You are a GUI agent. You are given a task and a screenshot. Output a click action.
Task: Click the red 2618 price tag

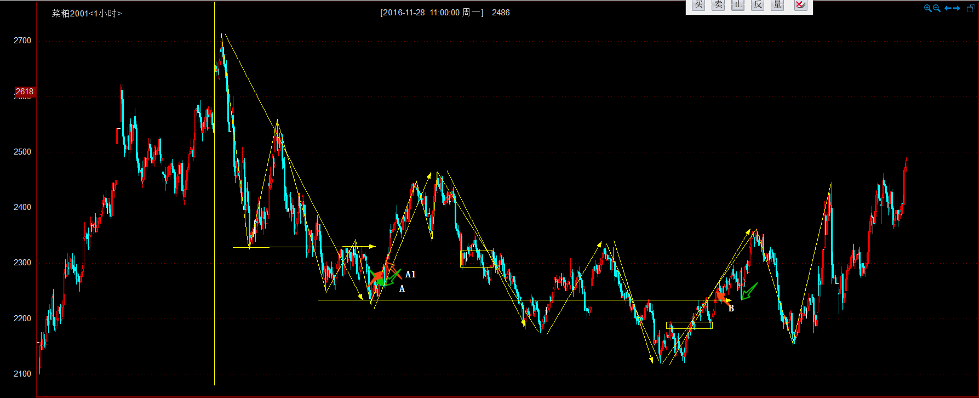click(x=25, y=92)
